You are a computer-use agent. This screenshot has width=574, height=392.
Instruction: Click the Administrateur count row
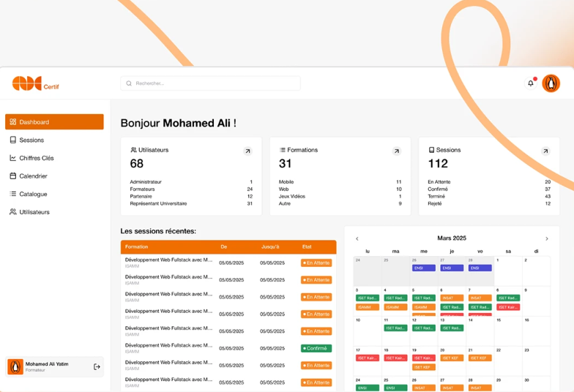pyautogui.click(x=191, y=181)
